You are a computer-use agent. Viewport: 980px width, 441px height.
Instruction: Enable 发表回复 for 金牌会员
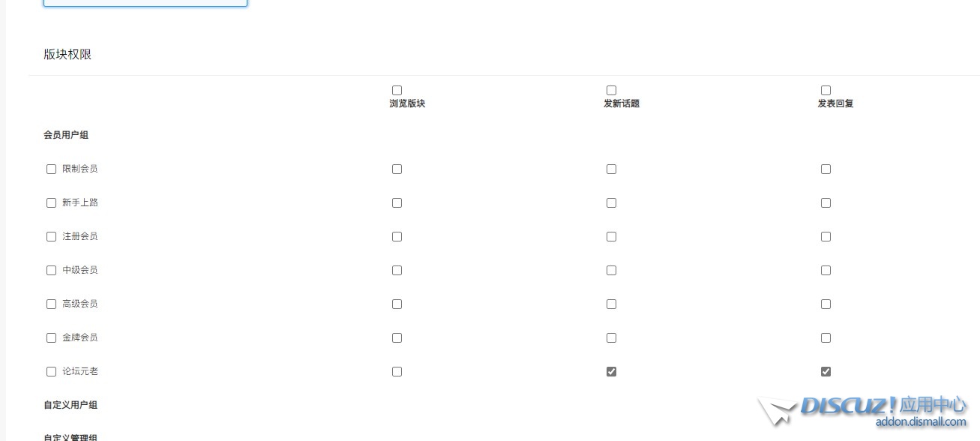click(826, 338)
